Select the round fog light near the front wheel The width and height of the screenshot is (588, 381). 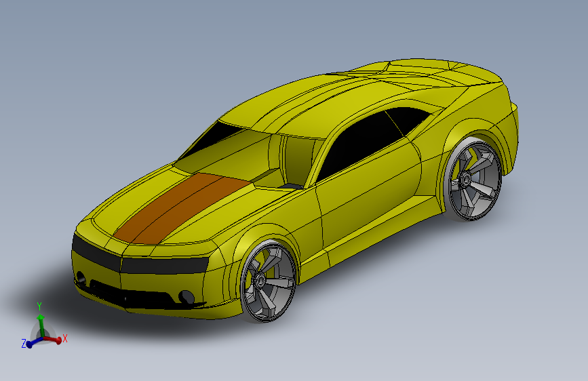(x=187, y=297)
